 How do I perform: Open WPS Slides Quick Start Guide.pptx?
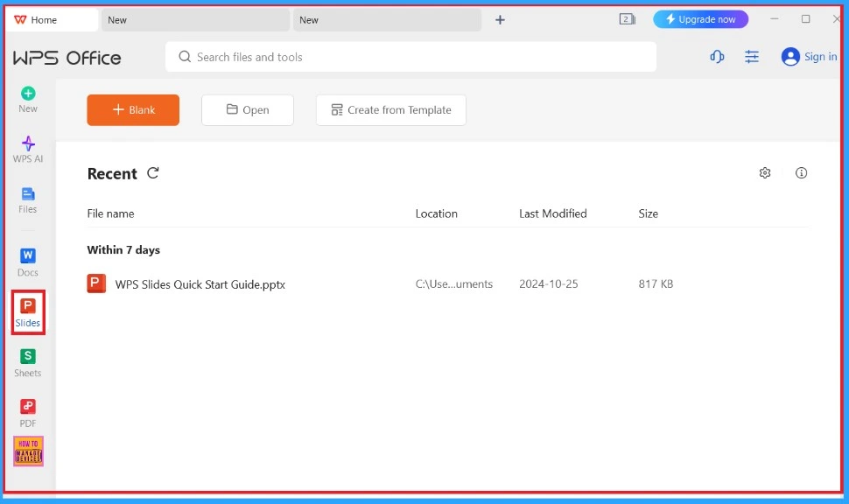pyautogui.click(x=200, y=284)
